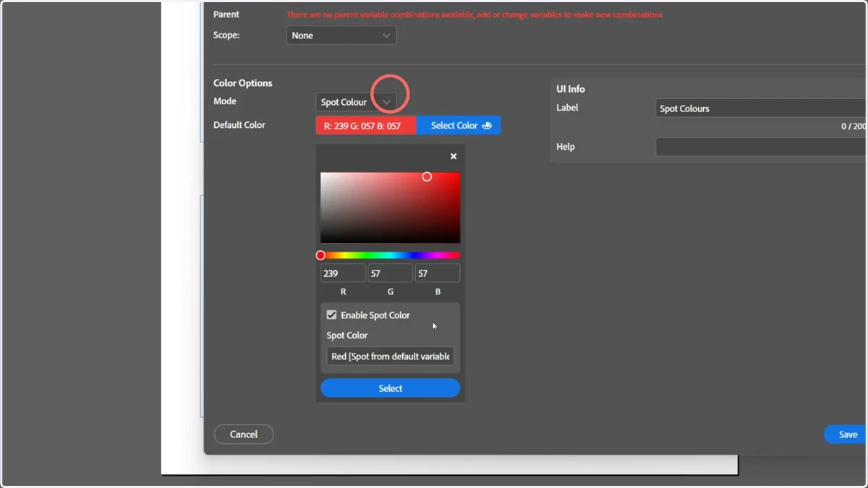Click the default color swatch R: 239 G: 057 B: 057

click(366, 125)
